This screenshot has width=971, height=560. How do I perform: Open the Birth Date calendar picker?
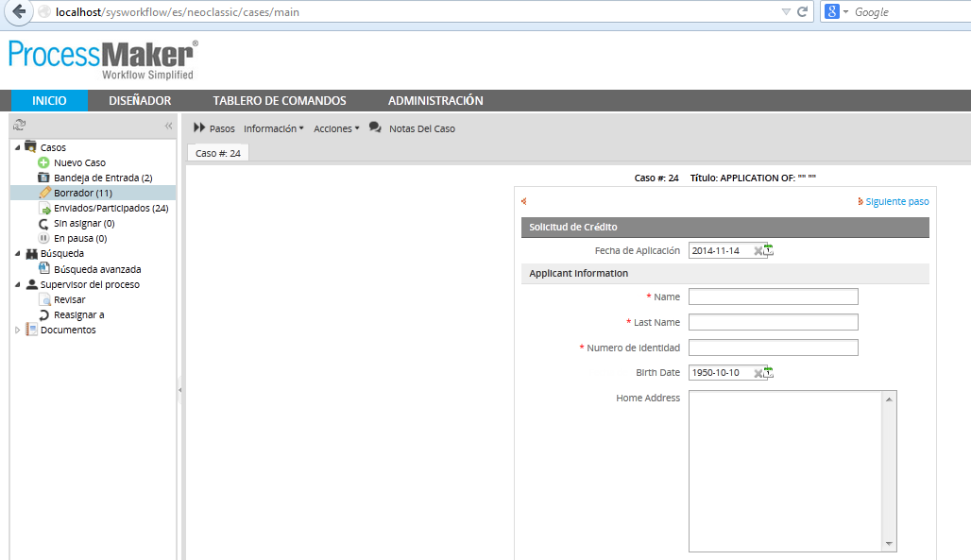[768, 372]
